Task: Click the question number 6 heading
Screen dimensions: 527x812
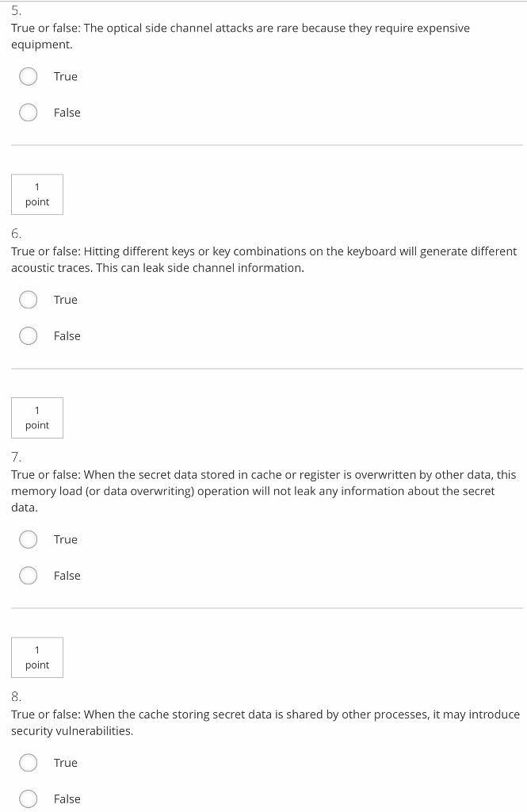Action: coord(16,234)
